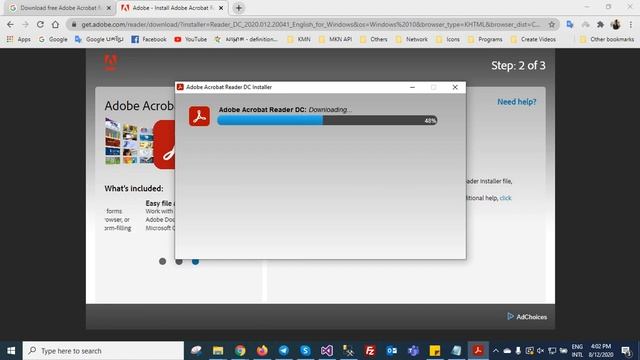640x360 pixels.
Task: Open Microsoft Teams from the taskbar
Action: coord(413,351)
